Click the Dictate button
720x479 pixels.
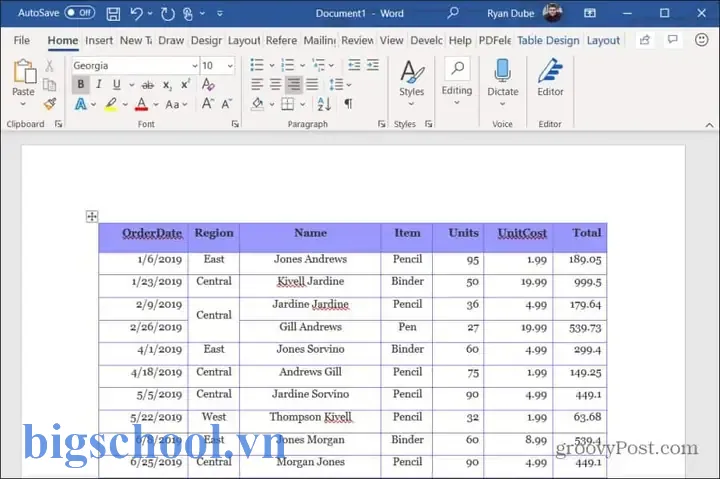[x=503, y=83]
